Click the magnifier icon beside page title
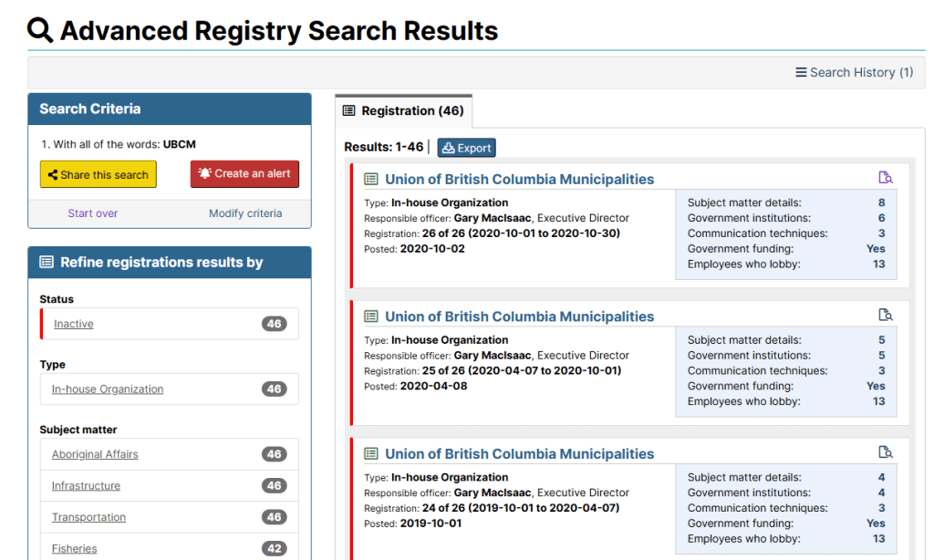 click(x=40, y=30)
